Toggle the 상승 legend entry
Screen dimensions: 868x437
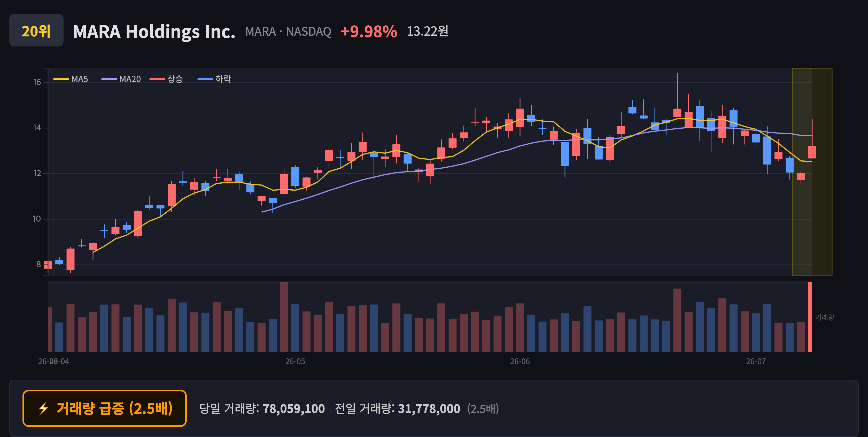tap(166, 79)
